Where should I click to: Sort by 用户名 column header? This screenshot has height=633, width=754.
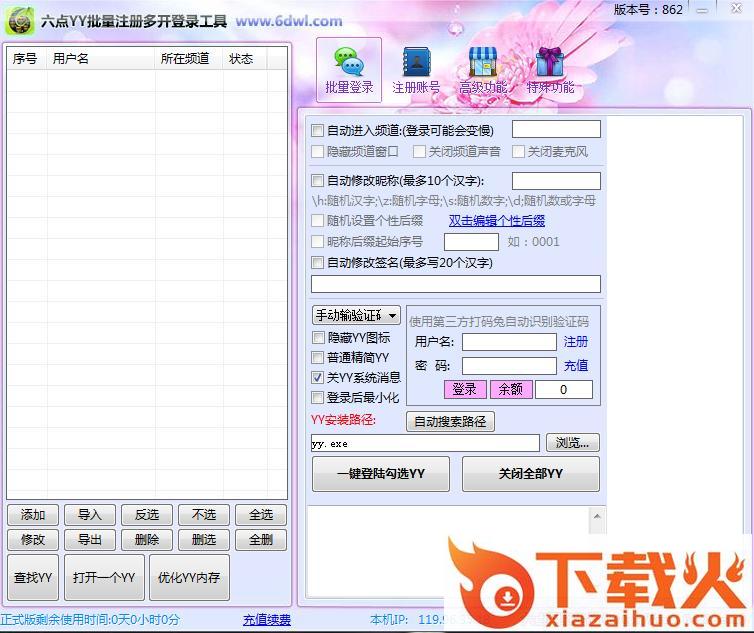(101, 59)
